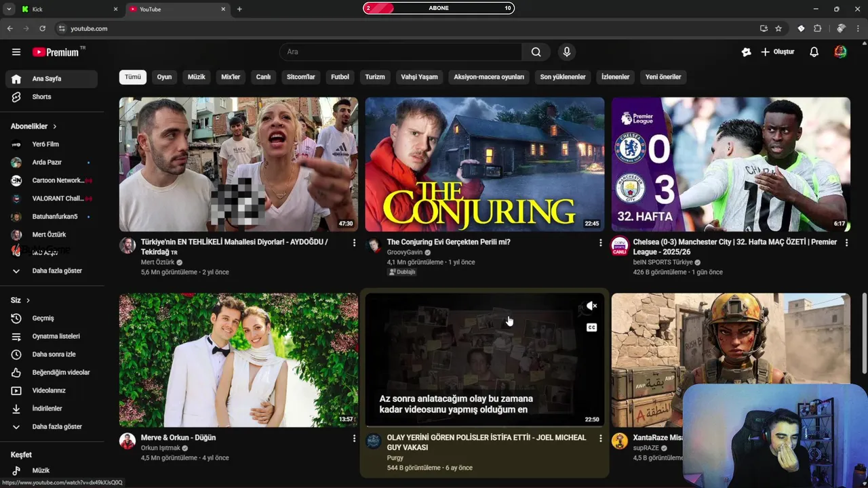Select the Yeni öneriler chip
868x488 pixels.
click(663, 77)
